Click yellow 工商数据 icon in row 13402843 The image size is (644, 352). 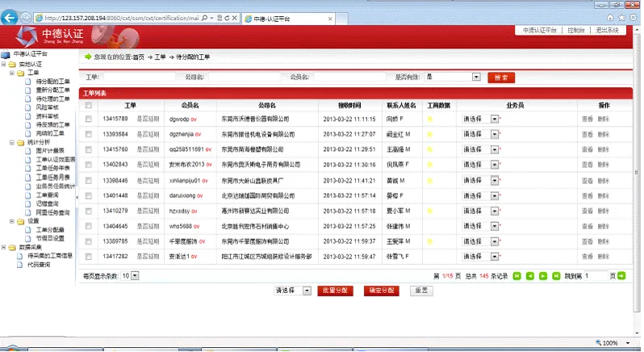(429, 165)
